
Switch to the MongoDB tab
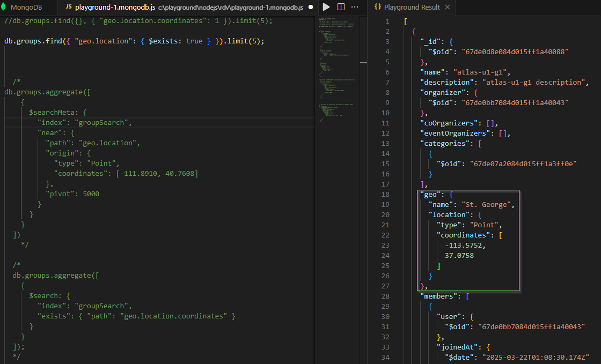pyautogui.click(x=26, y=8)
